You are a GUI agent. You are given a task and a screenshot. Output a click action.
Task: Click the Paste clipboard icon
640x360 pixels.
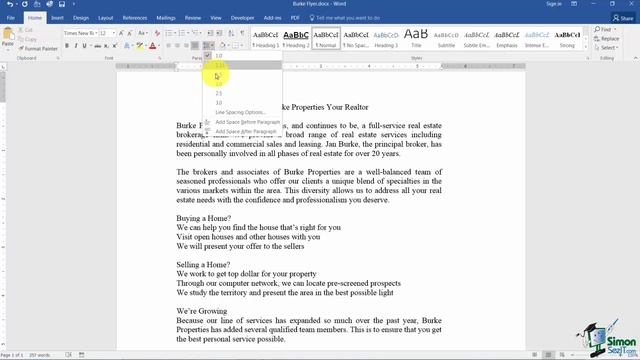click(7, 34)
